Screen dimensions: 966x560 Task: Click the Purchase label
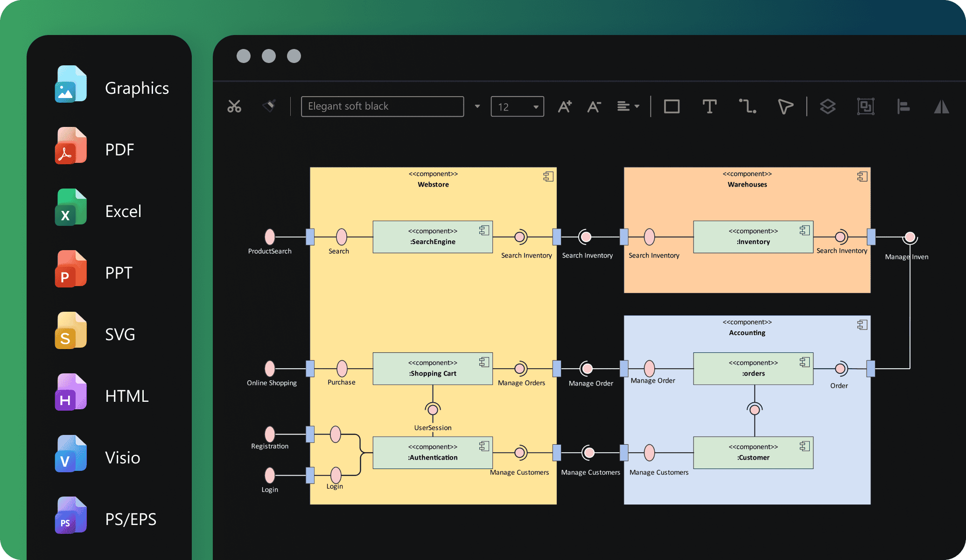[x=341, y=382]
